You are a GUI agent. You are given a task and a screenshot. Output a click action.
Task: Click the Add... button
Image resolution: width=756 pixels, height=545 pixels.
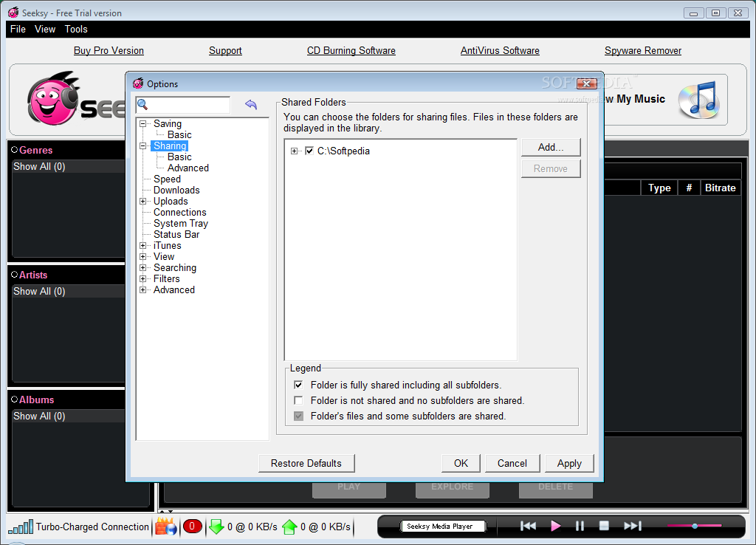coord(551,147)
